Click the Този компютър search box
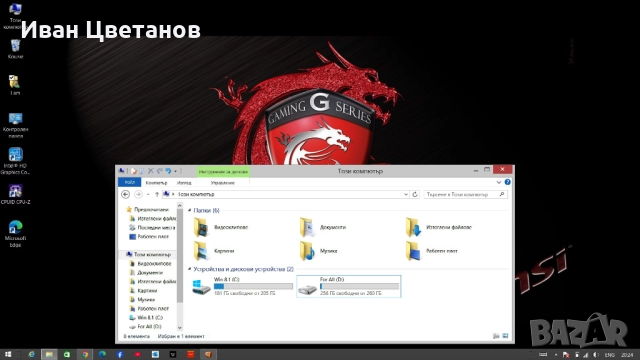 [x=465, y=194]
